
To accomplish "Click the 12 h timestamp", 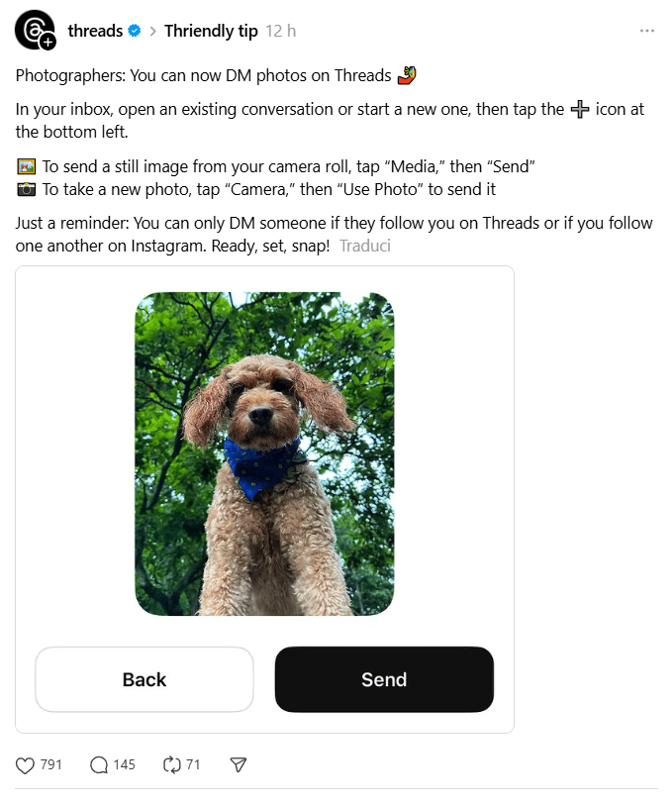I will click(x=280, y=32).
